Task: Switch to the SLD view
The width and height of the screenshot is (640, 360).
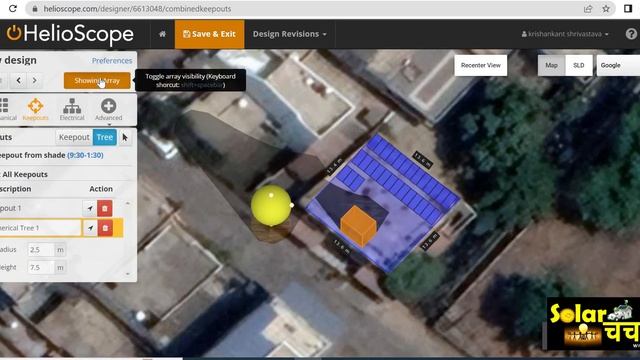Action: tap(578, 65)
